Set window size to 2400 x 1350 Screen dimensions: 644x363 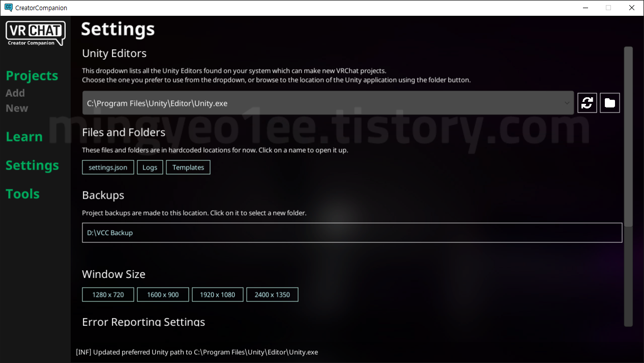272,294
